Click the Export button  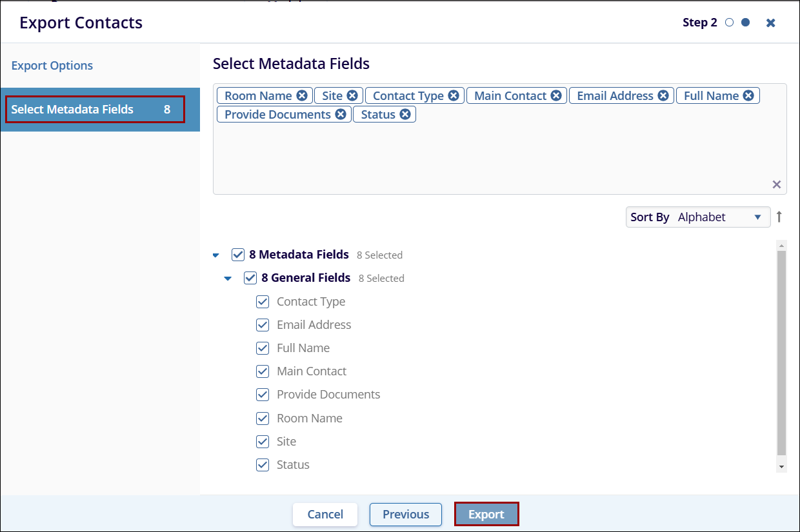pyautogui.click(x=486, y=514)
